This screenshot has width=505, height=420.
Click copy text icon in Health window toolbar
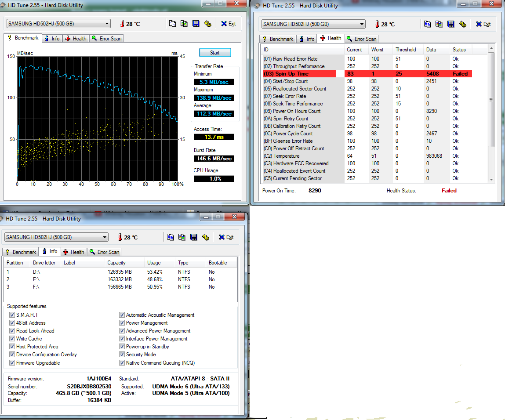[x=427, y=24]
